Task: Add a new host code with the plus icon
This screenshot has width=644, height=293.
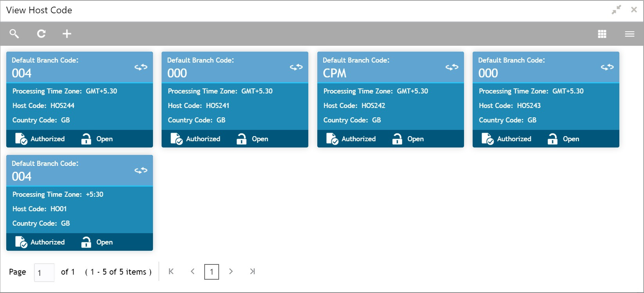Action: (x=67, y=34)
